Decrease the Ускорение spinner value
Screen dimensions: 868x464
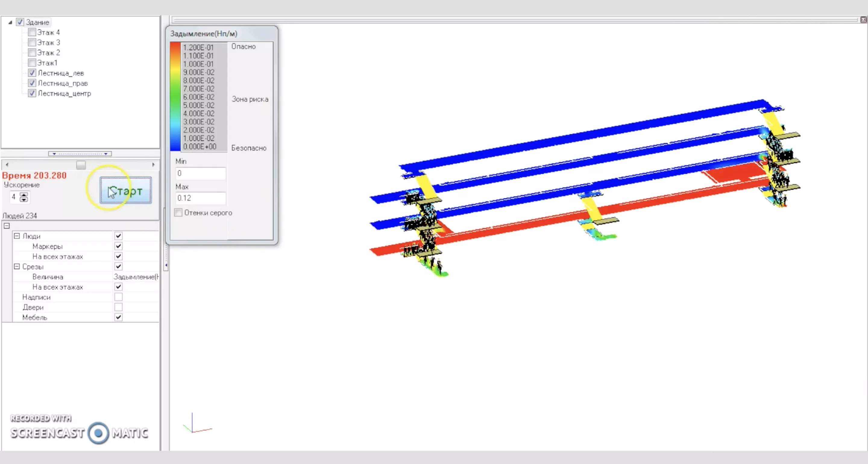[24, 199]
